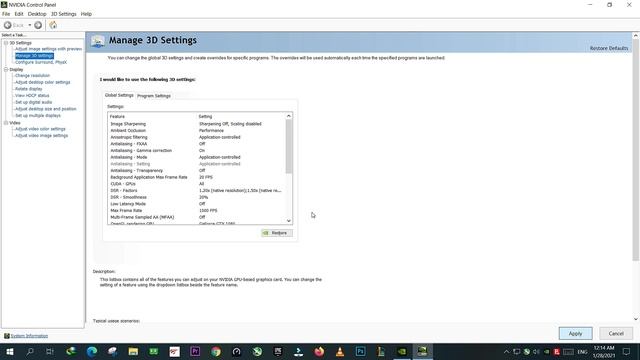
Task: Select the Global Settings tab
Action: pyautogui.click(x=119, y=95)
